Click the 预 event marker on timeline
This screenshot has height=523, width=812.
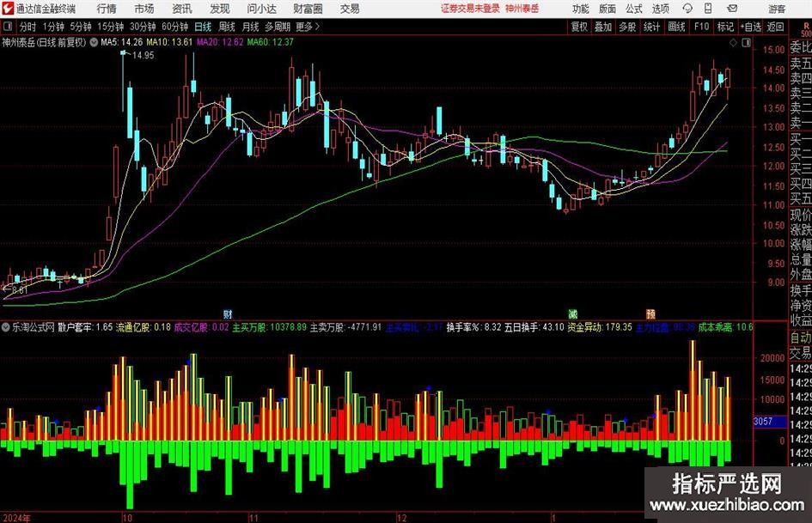click(x=650, y=314)
